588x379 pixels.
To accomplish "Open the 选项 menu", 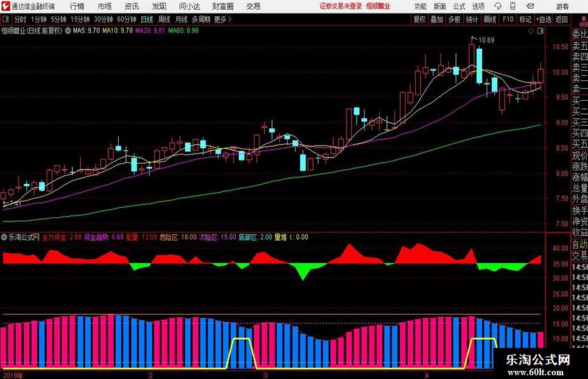I will 478,6.
